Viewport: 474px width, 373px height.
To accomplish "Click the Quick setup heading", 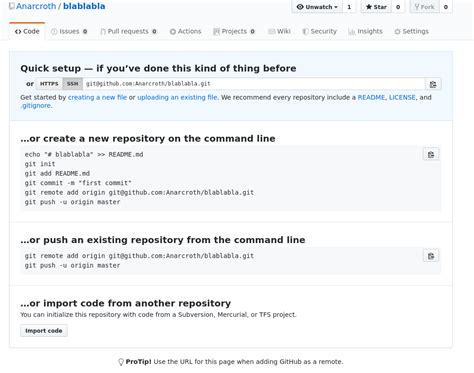I will click(158, 68).
